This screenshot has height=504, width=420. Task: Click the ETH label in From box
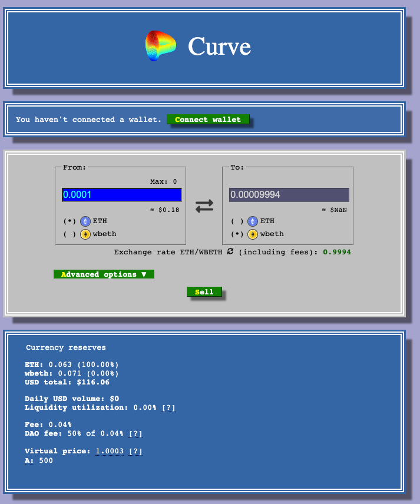(100, 221)
